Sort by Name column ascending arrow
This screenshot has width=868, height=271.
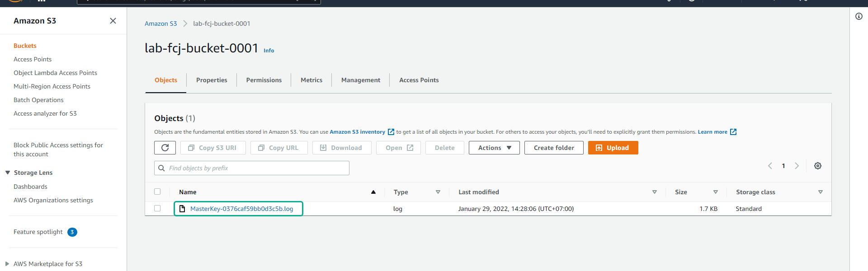pyautogui.click(x=373, y=192)
